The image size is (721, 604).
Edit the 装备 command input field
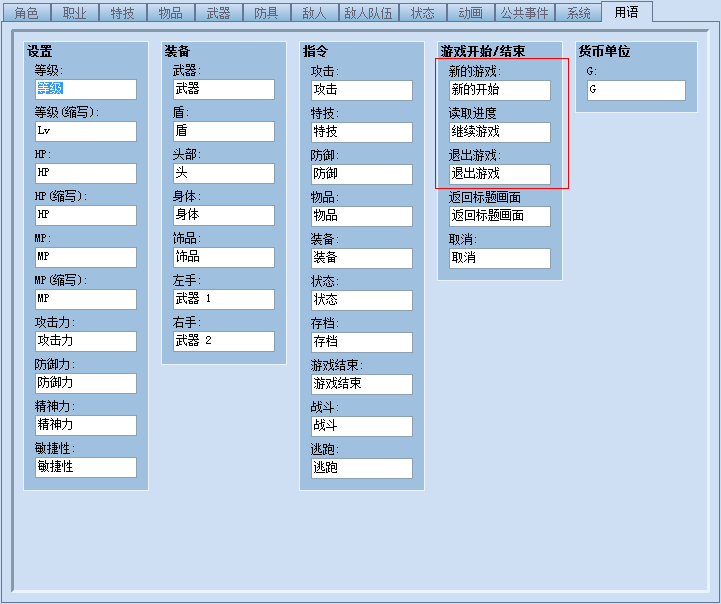coord(362,258)
